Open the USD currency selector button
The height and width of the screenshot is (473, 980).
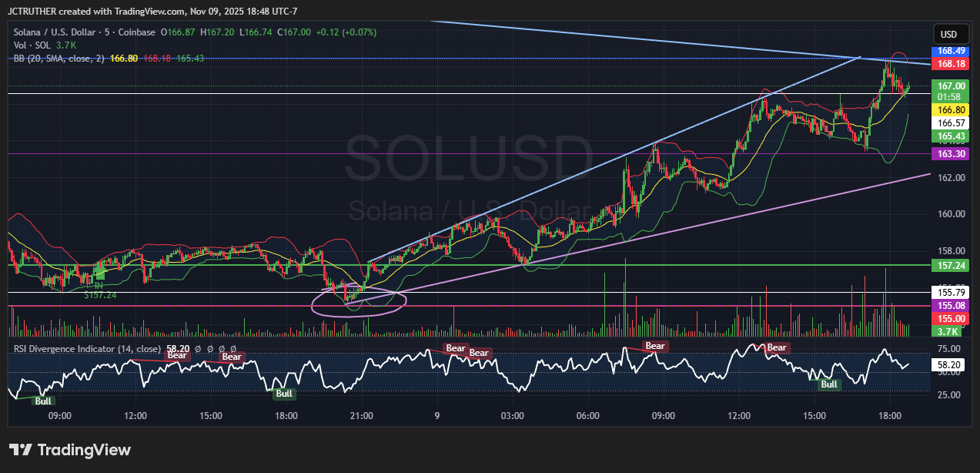pos(949,35)
